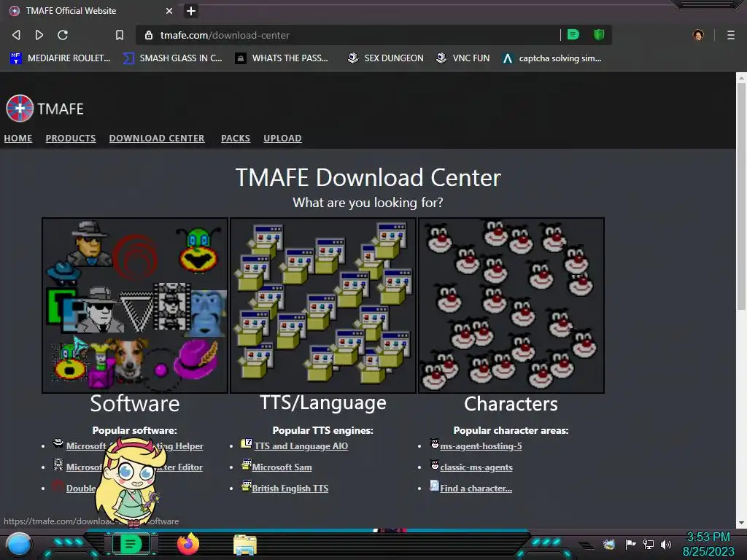Open ms-agent-hosting-5 link
747x560 pixels.
tap(481, 446)
